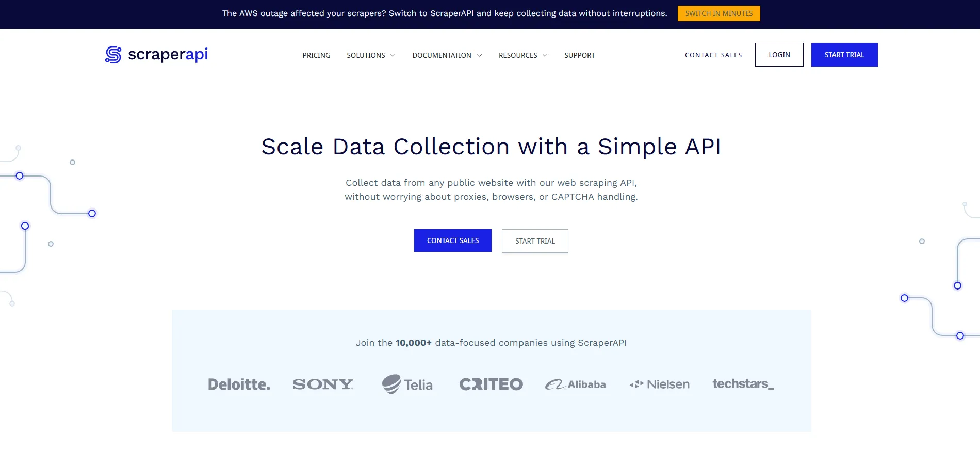Open the Support menu item
Screen dimensions: 980x465
coord(579,55)
